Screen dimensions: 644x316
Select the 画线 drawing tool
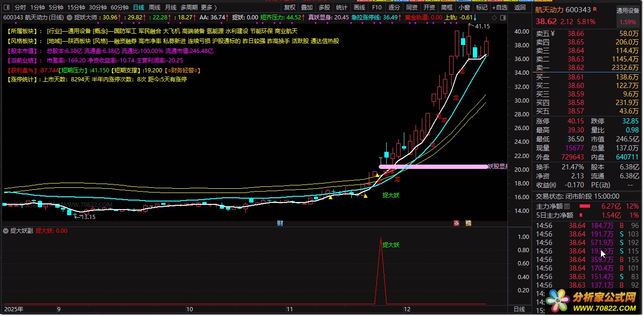[359, 8]
